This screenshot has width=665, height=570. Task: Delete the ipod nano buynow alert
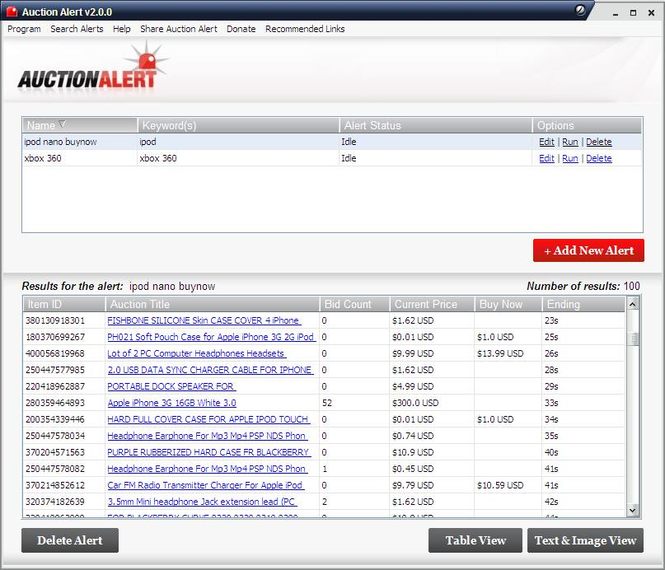[x=599, y=142]
